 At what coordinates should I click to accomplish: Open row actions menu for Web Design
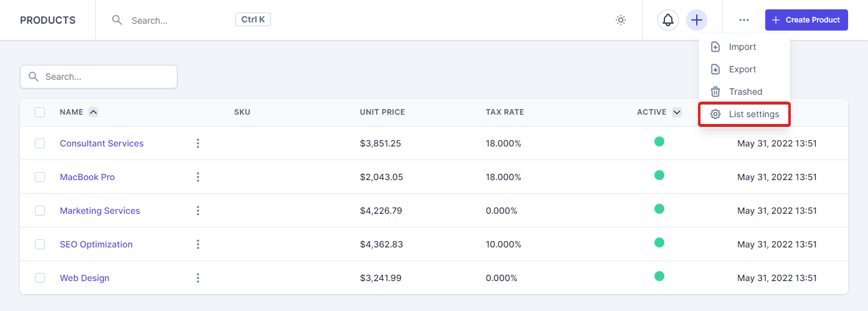tap(198, 278)
